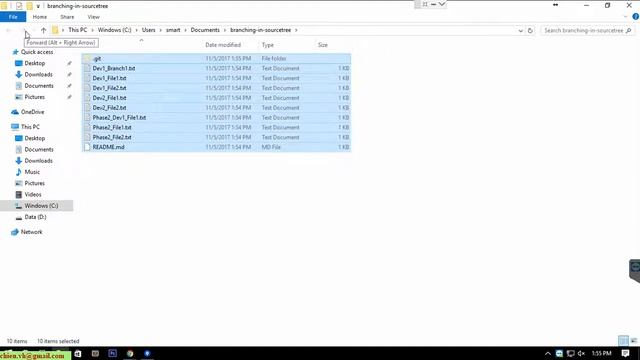The width and height of the screenshot is (640, 360).
Task: Open Explorer help question mark icon
Action: [x=636, y=17]
